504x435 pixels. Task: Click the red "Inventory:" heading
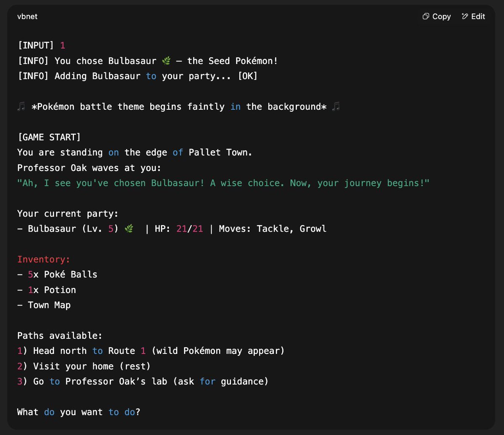click(x=44, y=259)
